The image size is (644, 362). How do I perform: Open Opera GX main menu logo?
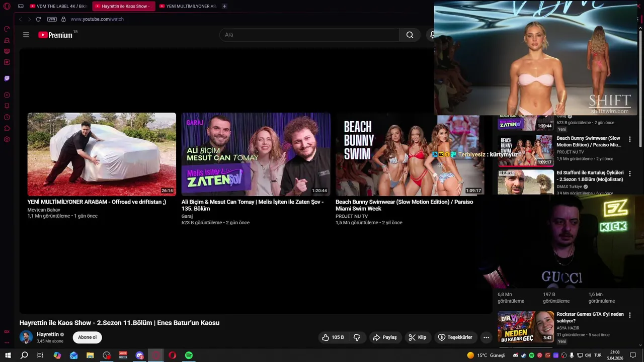(7, 7)
